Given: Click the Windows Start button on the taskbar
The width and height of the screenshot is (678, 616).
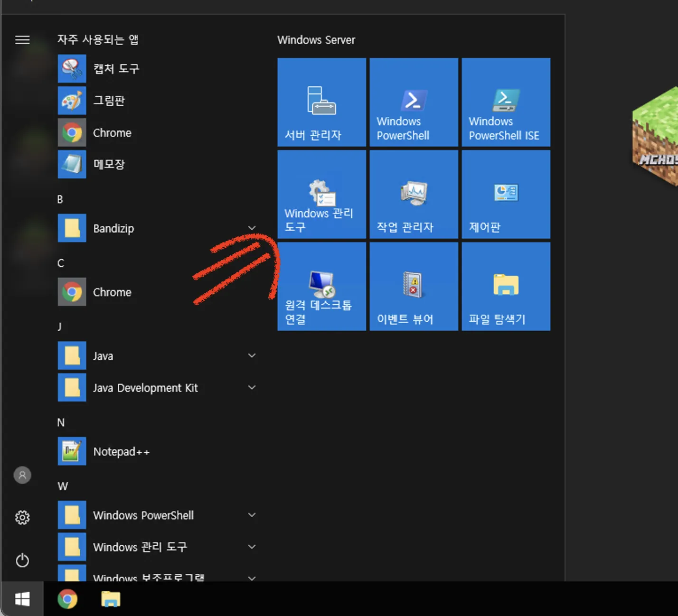Looking at the screenshot, I should pos(22,599).
